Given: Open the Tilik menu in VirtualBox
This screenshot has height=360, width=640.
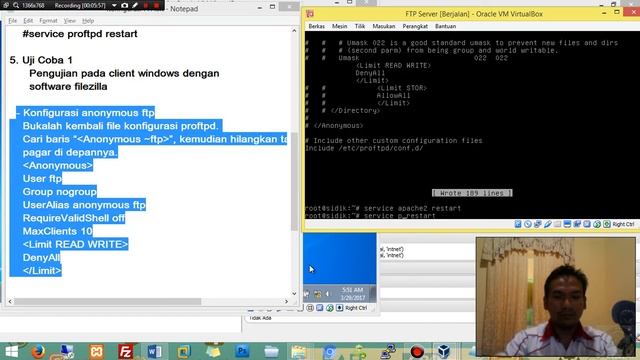Looking at the screenshot, I should pyautogui.click(x=360, y=26).
